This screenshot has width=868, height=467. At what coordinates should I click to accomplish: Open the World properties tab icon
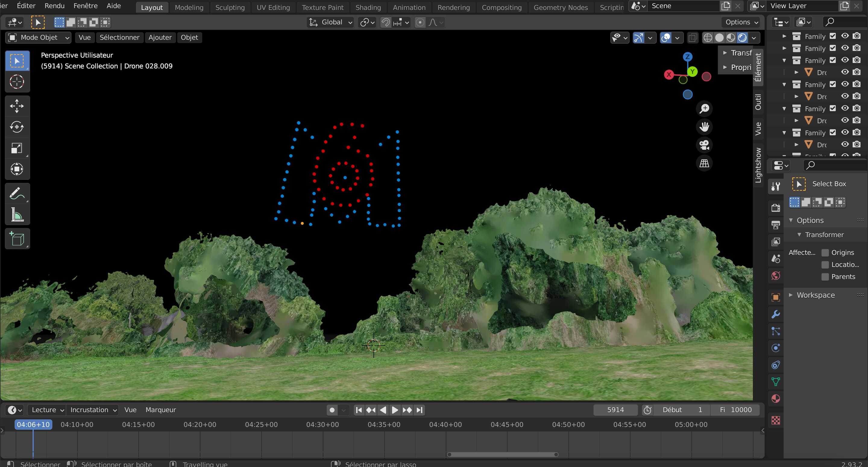[776, 276]
